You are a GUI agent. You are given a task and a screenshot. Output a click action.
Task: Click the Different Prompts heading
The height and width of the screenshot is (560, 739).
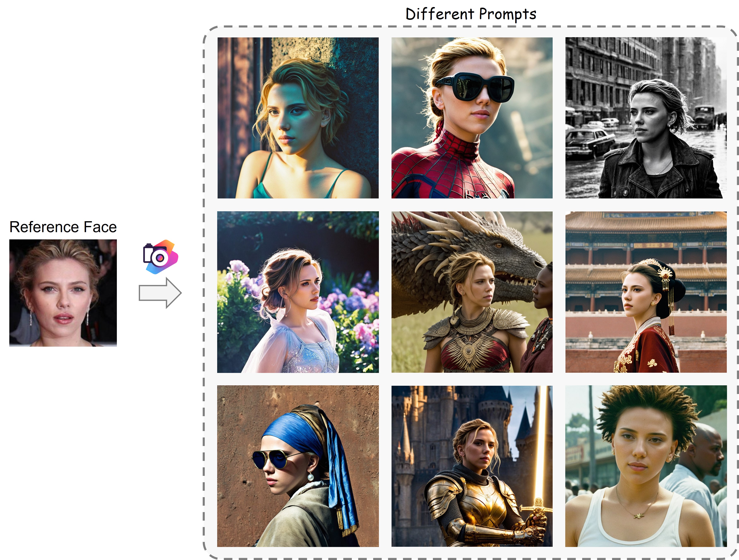[471, 14]
